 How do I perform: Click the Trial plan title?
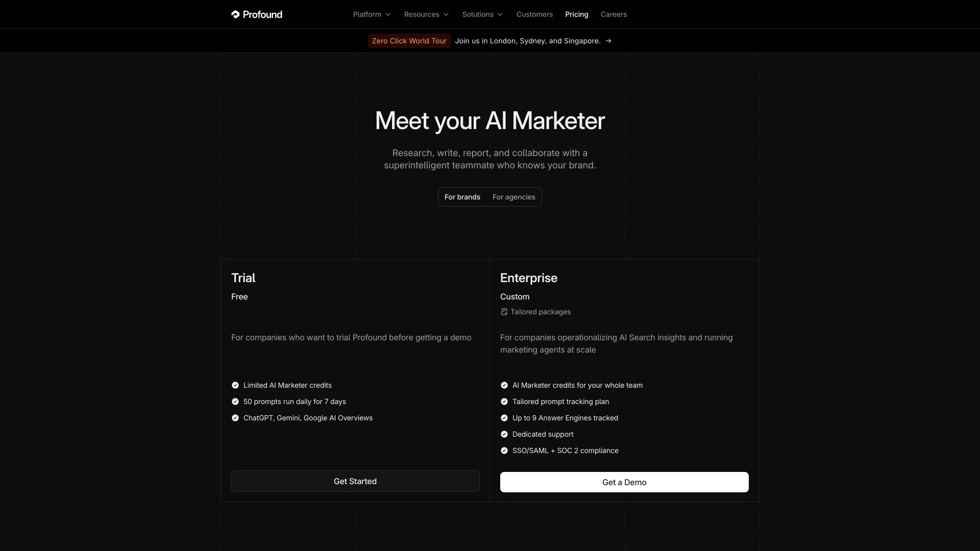[x=243, y=278]
